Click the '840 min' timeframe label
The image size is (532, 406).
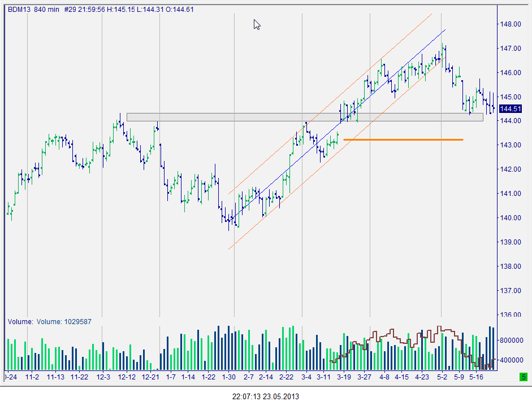pos(46,10)
